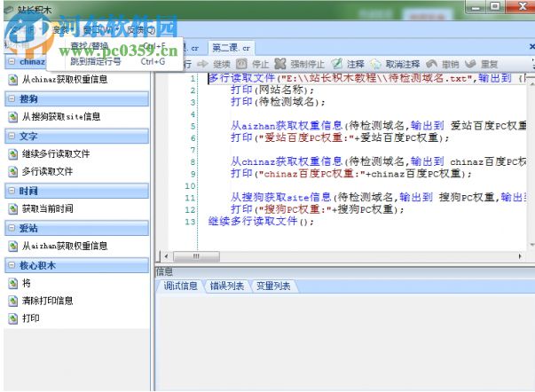This screenshot has height=392, width=535.
Task: Click icon beside 从chinaz获取权重信息
Action: (13, 80)
